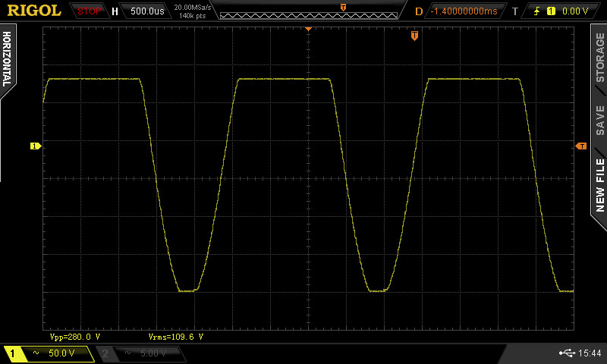Click the waveform memory overview bar
The image size is (607, 364).
(309, 15)
